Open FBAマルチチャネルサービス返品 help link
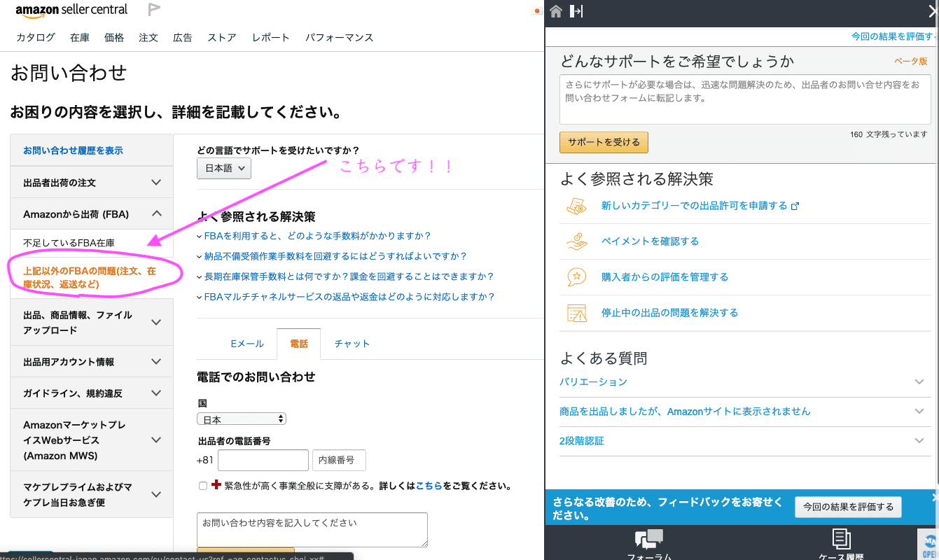 (349, 297)
